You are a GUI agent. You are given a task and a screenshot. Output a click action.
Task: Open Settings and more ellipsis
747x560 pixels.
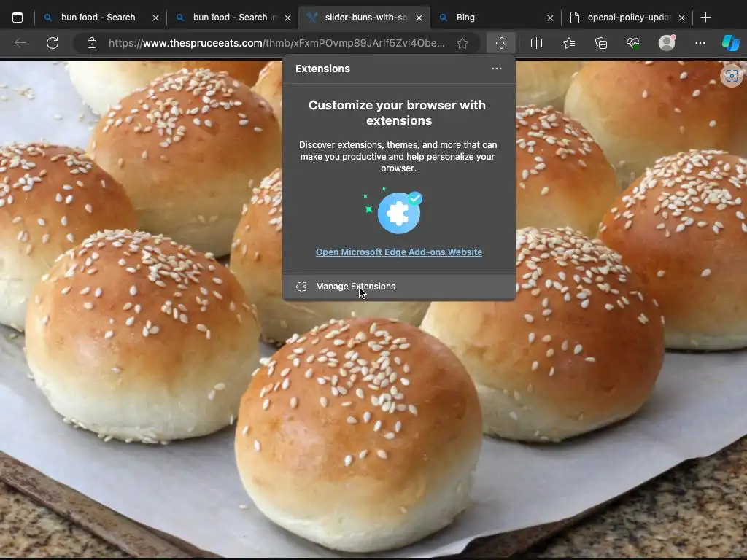[700, 43]
